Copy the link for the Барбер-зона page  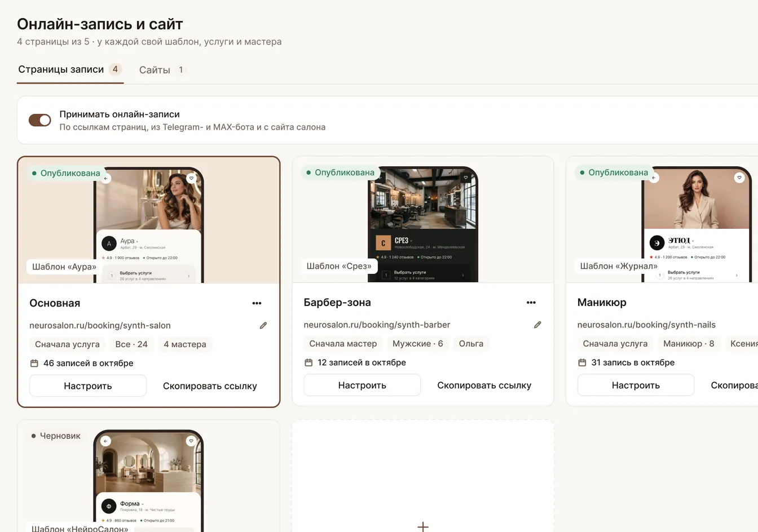484,385
